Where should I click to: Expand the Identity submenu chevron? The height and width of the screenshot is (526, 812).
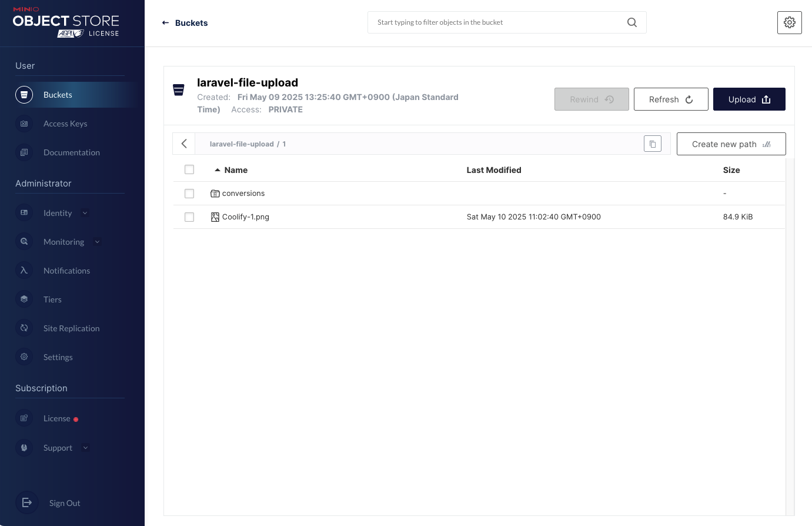point(85,213)
